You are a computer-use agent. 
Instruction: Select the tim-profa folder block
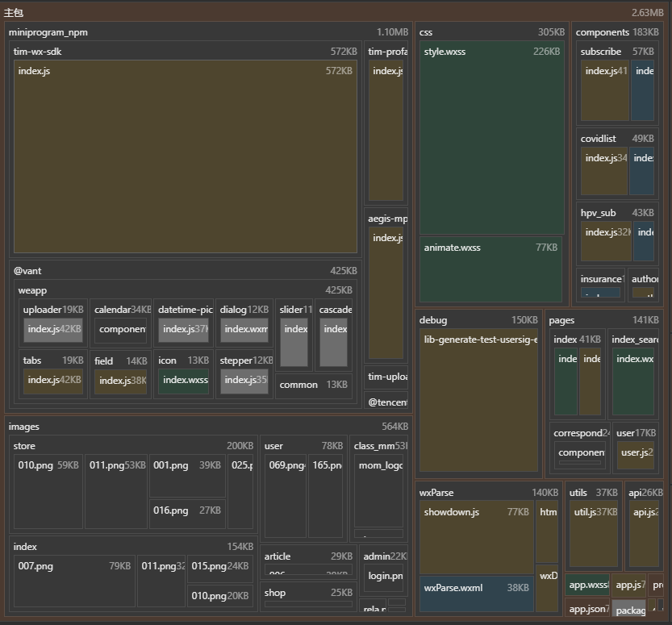(386, 123)
